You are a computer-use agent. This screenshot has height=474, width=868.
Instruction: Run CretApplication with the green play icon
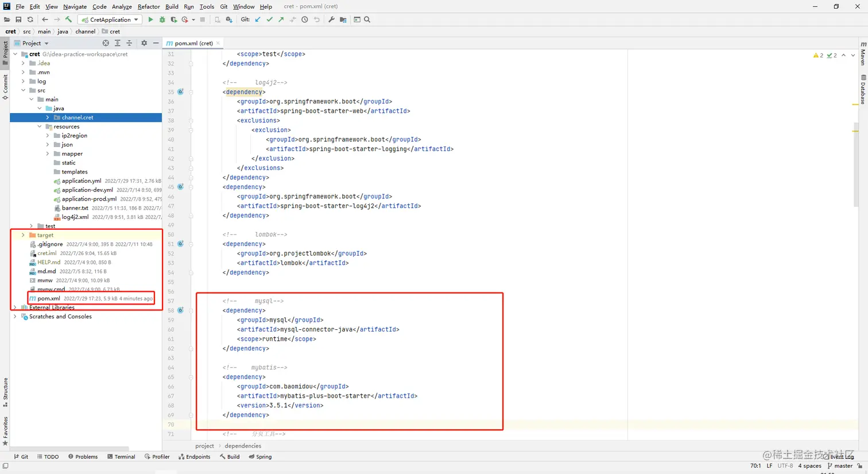150,20
